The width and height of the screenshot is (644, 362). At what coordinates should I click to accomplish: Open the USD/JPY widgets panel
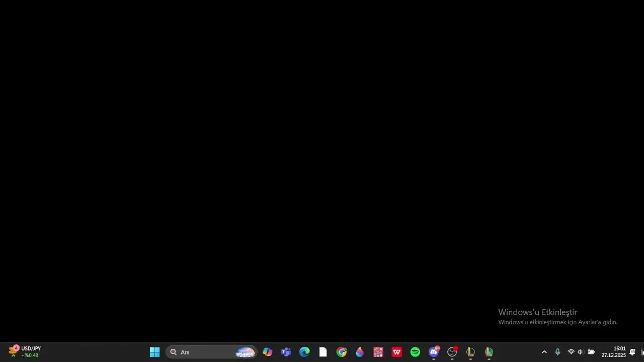(24, 352)
